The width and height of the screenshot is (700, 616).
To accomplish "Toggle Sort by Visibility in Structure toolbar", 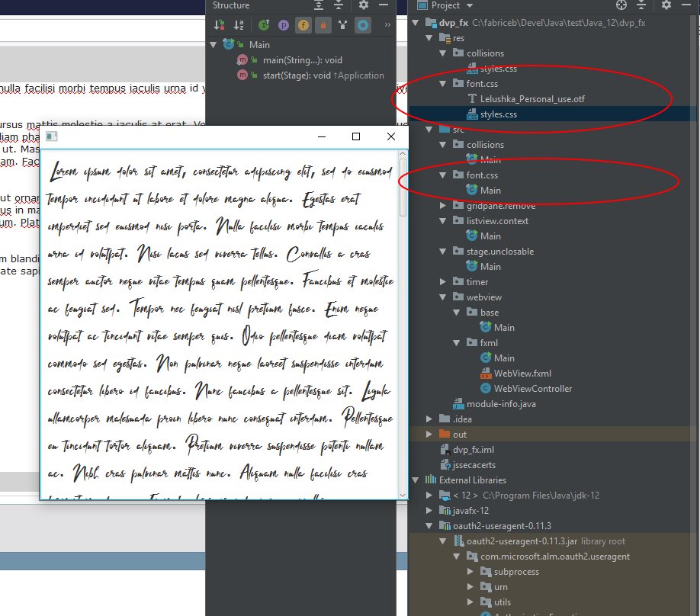I will click(x=219, y=25).
